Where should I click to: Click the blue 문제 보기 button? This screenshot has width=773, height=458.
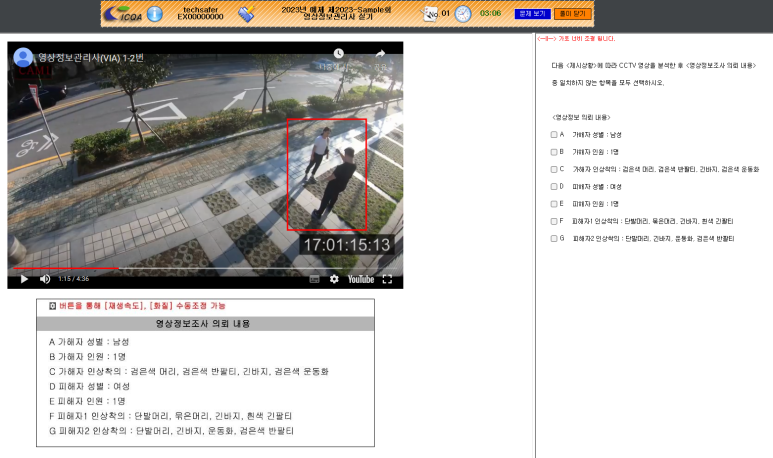(532, 14)
